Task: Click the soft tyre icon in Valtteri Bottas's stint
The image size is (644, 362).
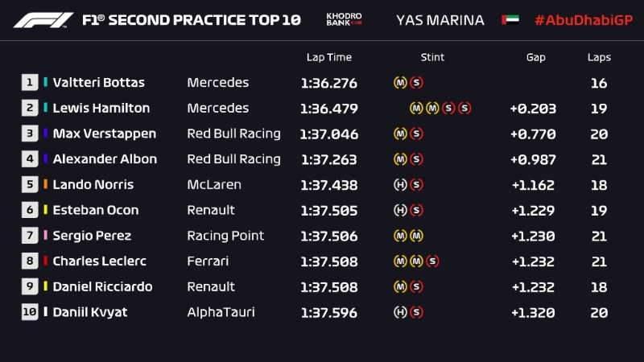Action: [416, 83]
